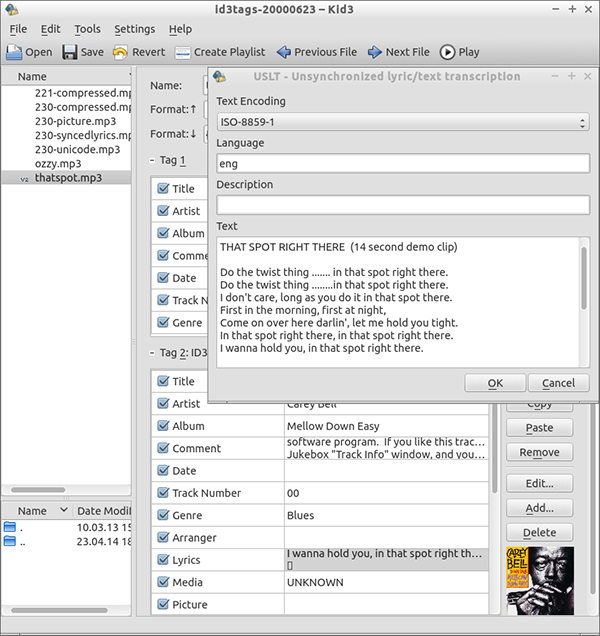Click the file list horizontal scrollbar
Image resolution: width=600 pixels, height=636 pixels.
point(38,490)
